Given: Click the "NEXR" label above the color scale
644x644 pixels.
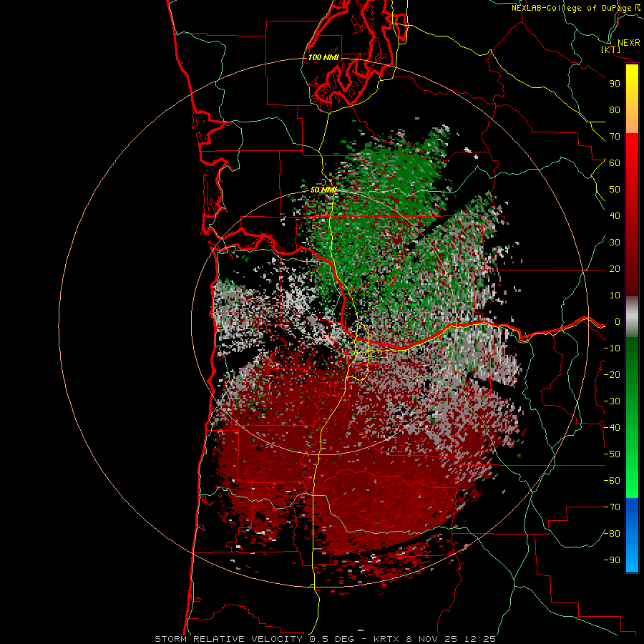Looking at the screenshot, I should coord(629,43).
